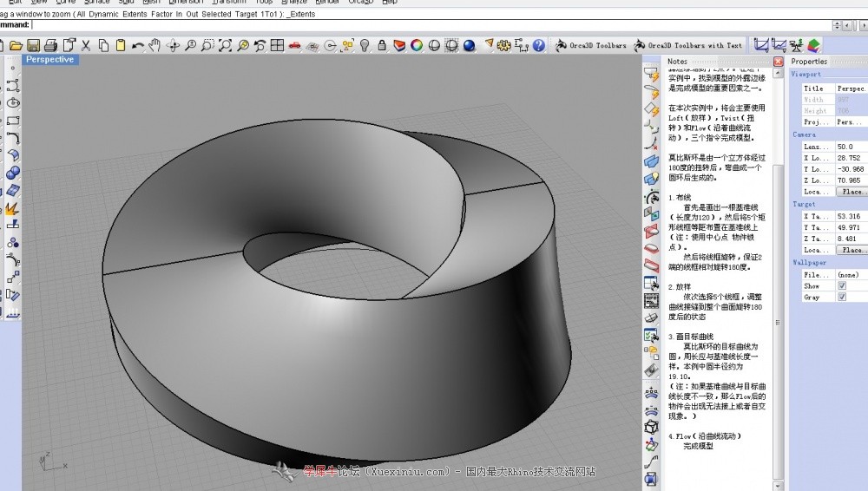Image resolution: width=868 pixels, height=491 pixels.
Task: Click Orca3D Toolbars with Text button
Action: coord(687,45)
